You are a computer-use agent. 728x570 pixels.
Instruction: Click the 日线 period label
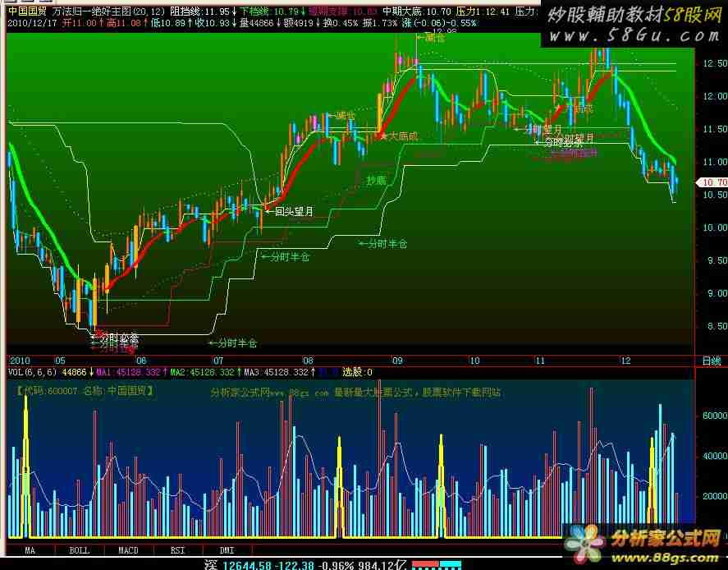(712, 361)
